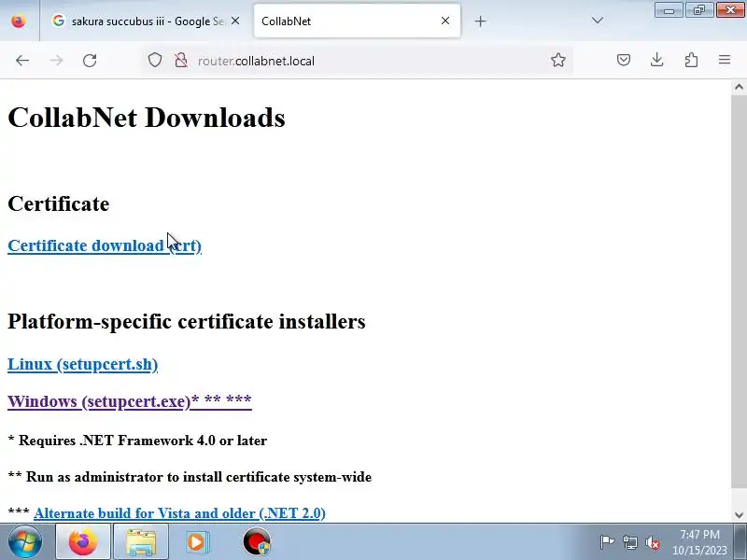Bookmark this page with the star

(x=557, y=60)
